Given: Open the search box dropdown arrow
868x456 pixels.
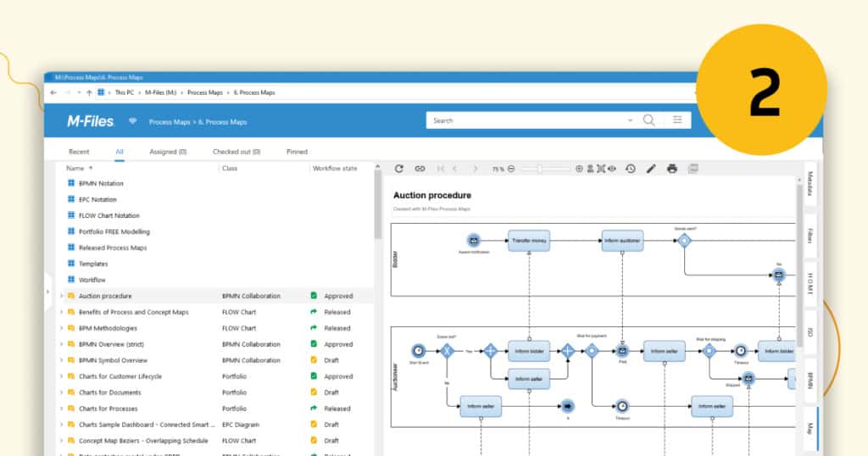Looking at the screenshot, I should click(x=630, y=120).
